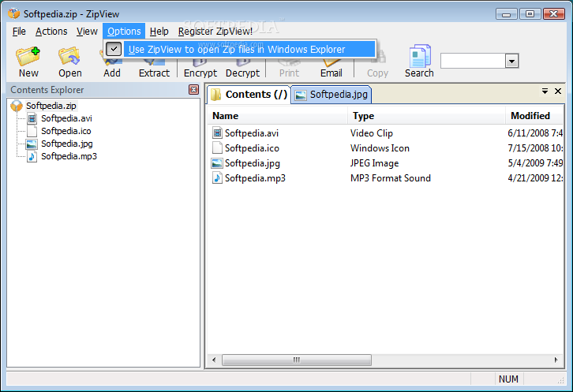Click the horizontal scrollbar thumb
The width and height of the screenshot is (573, 392).
point(297,360)
